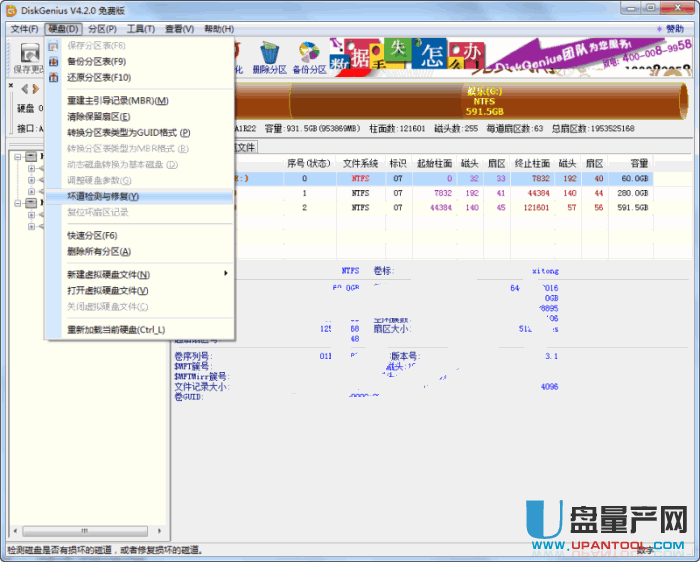Click the icon beside 保存分区表(F8) in the menu
The width and height of the screenshot is (700, 562).
(54, 46)
